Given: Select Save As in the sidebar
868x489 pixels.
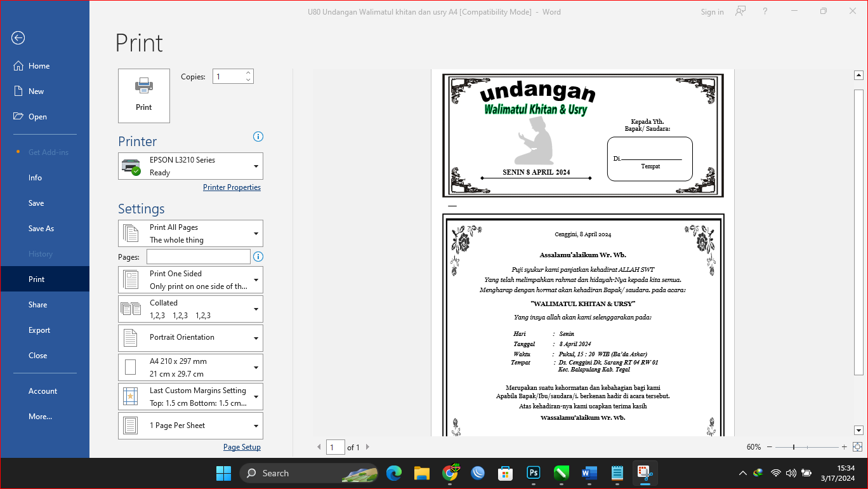Looking at the screenshot, I should pyautogui.click(x=45, y=229).
